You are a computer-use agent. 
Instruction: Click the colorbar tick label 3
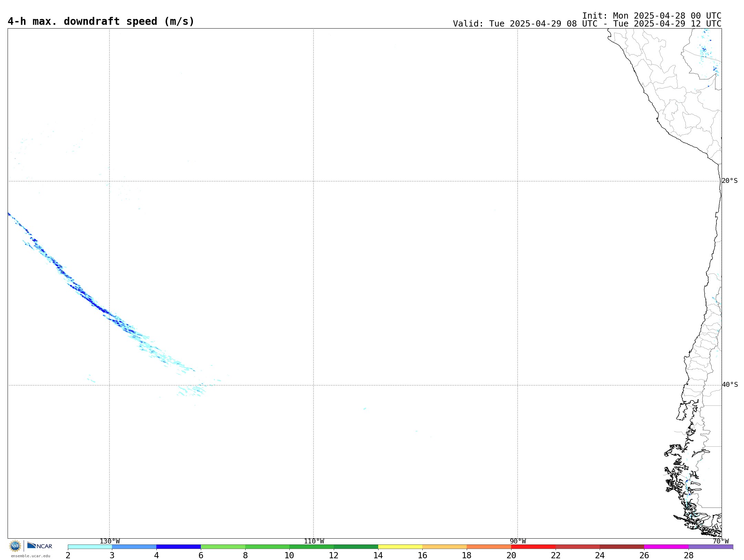click(112, 555)
